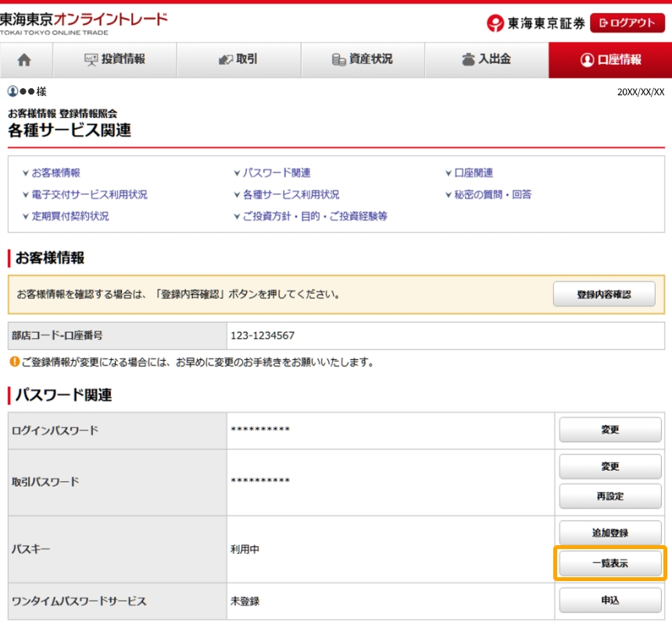Go to the 入出金 tab
This screenshot has height=635, width=672.
point(486,60)
